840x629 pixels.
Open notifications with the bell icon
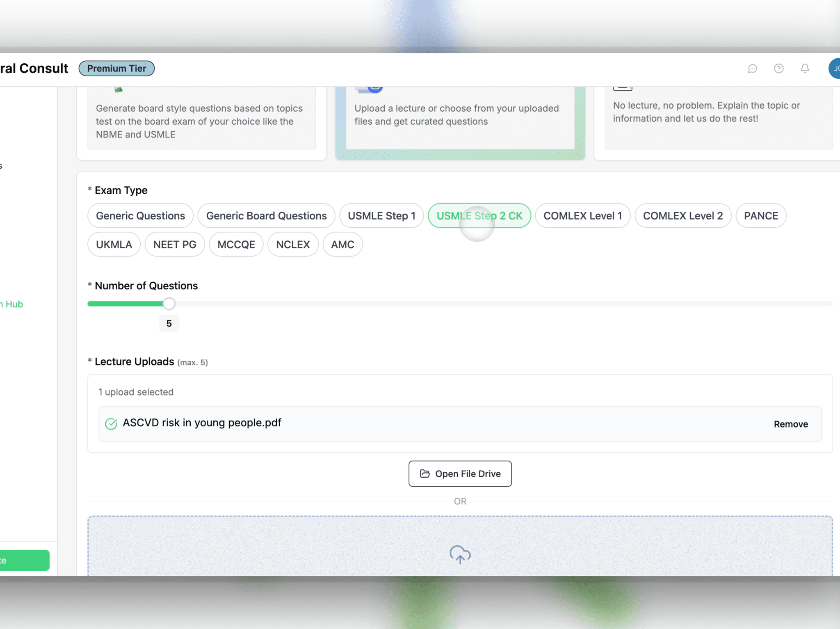pos(805,69)
